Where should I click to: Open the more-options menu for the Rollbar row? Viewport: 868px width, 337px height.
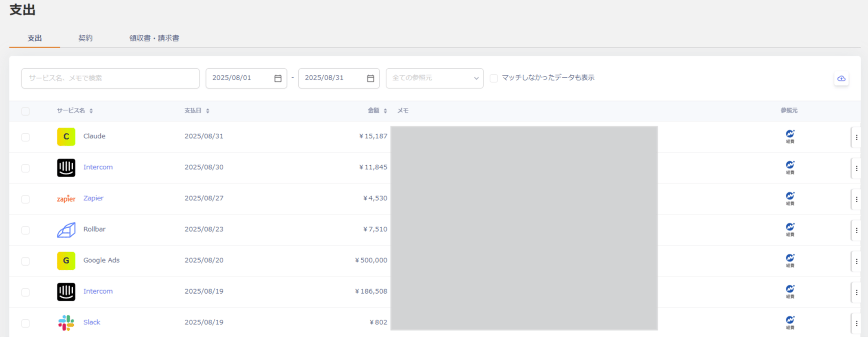point(856,230)
